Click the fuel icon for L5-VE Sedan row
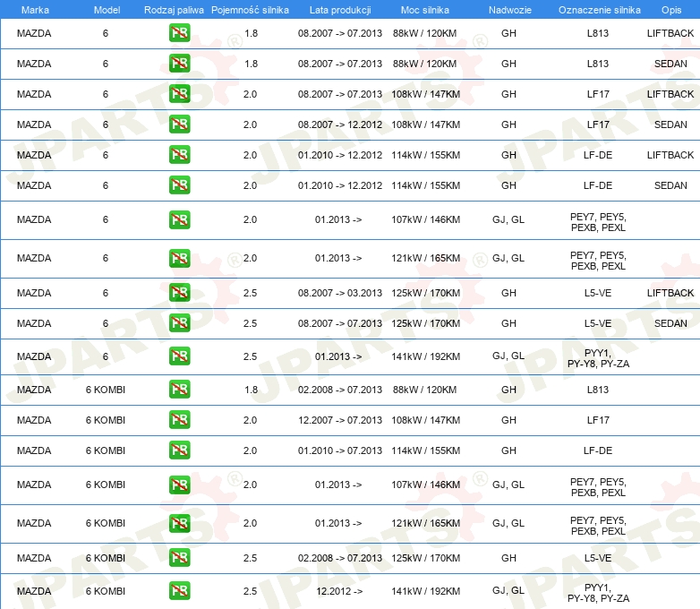The height and width of the screenshot is (609, 700). (x=179, y=323)
